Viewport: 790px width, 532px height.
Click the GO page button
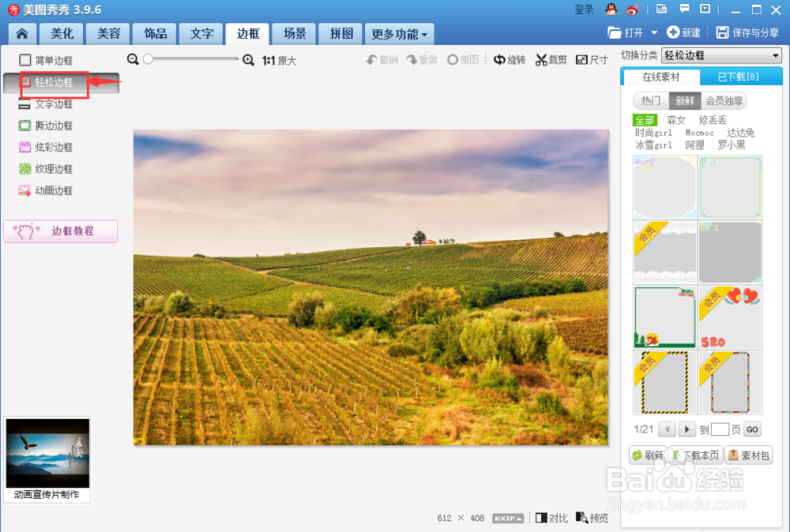[752, 429]
